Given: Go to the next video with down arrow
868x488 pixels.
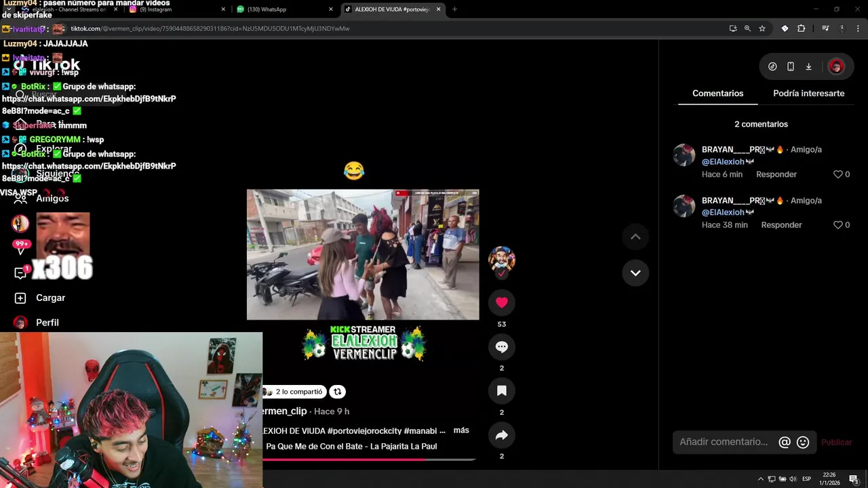Looking at the screenshot, I should point(635,272).
